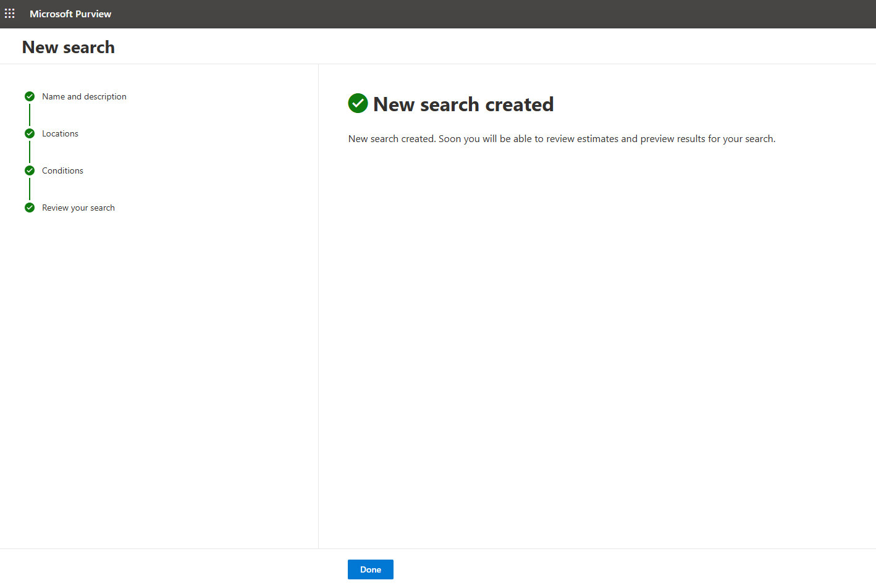
Task: Click the green checkmark beside Review your search
Action: point(30,208)
